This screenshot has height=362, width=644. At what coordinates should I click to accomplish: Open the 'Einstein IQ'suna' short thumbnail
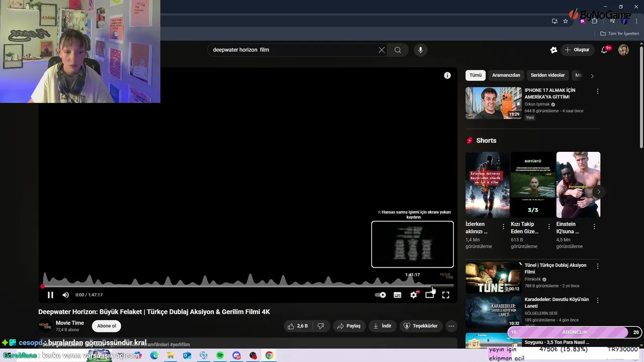(x=578, y=185)
